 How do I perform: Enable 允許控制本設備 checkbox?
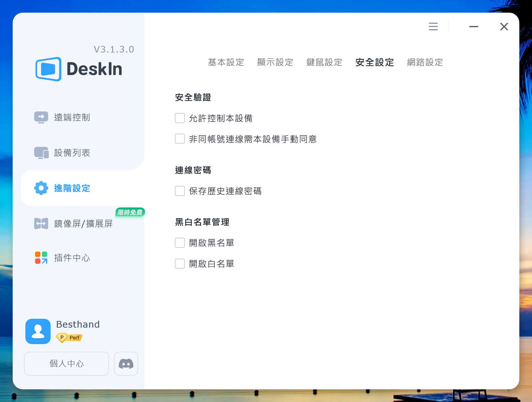(x=180, y=118)
